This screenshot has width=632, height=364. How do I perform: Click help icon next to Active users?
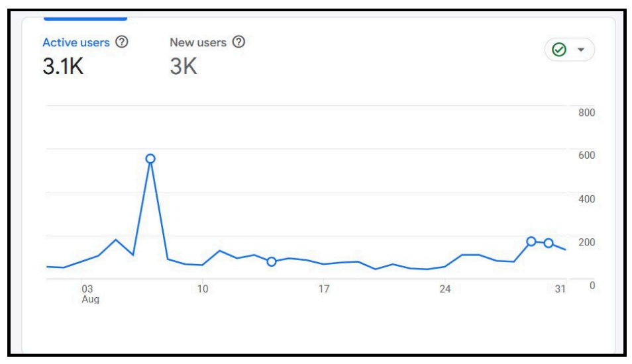(121, 42)
